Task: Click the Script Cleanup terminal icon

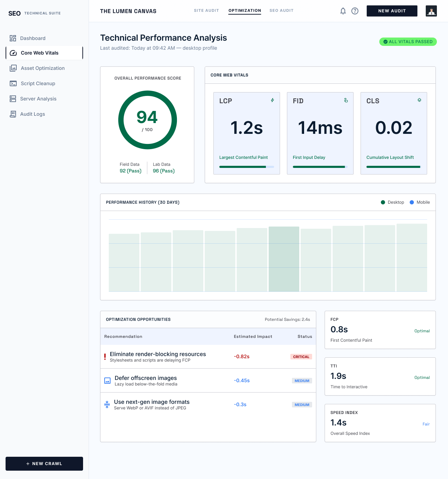Action: [13, 83]
